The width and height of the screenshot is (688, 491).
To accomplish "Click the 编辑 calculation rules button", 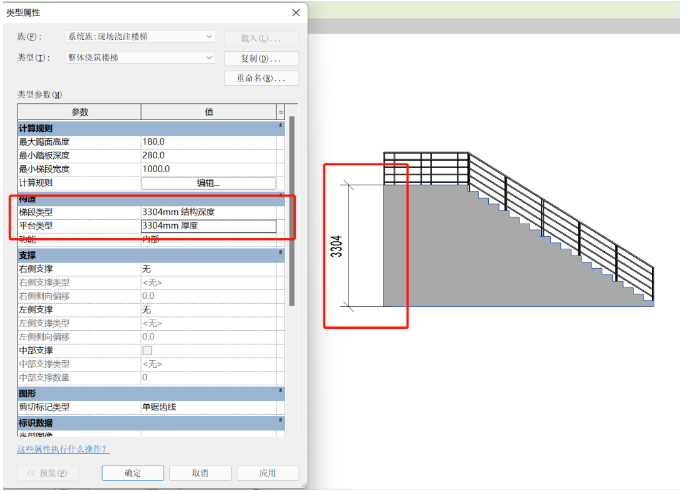I will pyautogui.click(x=208, y=183).
